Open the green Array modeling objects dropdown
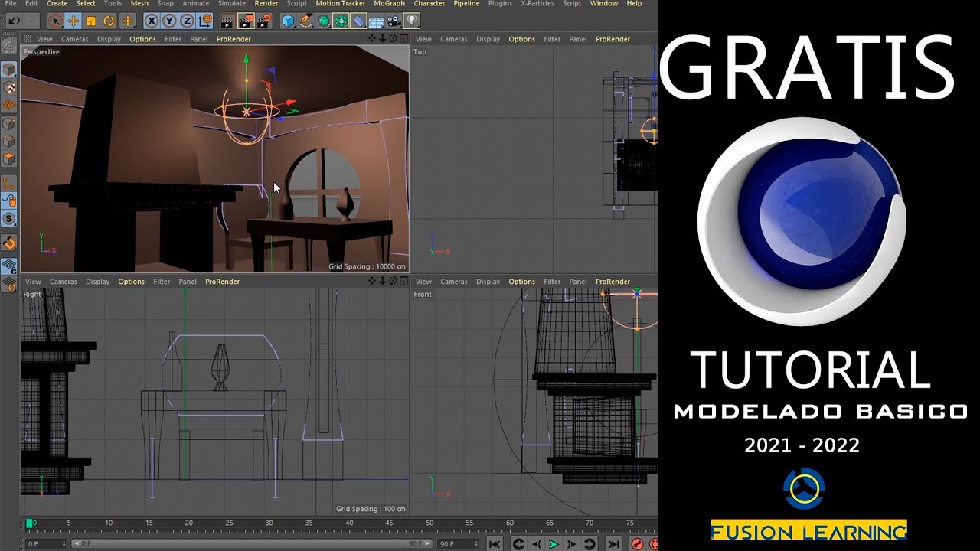This screenshot has width=980, height=551. pyautogui.click(x=341, y=21)
